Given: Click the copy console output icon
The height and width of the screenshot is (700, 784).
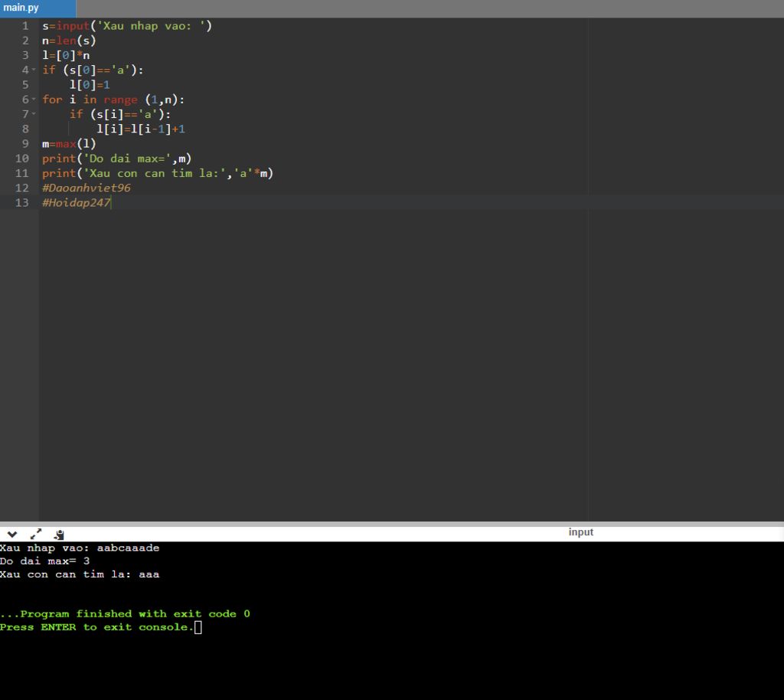Looking at the screenshot, I should [59, 534].
